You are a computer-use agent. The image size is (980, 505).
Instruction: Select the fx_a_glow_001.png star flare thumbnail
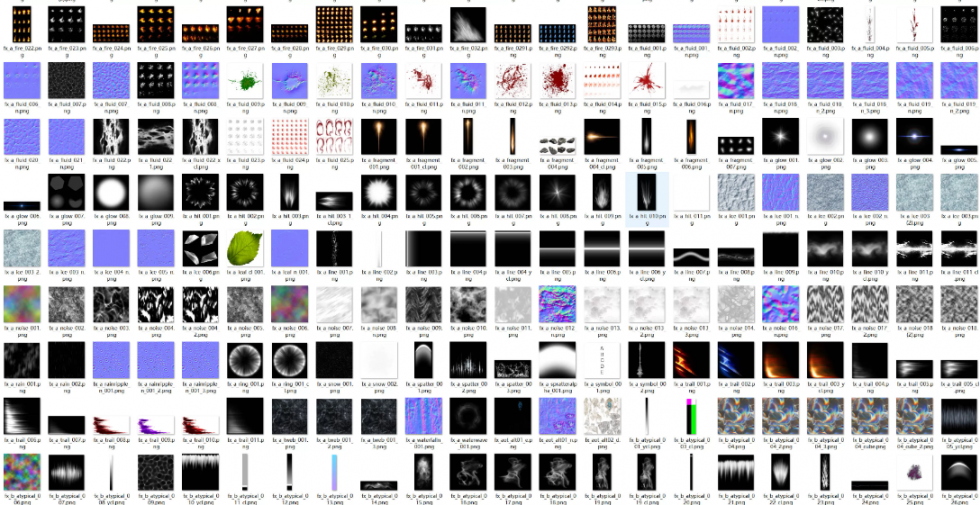[x=781, y=136]
